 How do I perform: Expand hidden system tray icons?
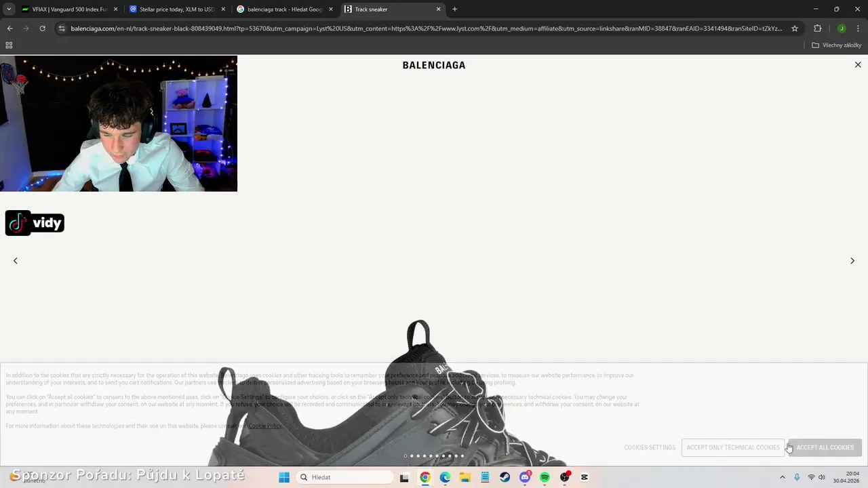coord(782,477)
